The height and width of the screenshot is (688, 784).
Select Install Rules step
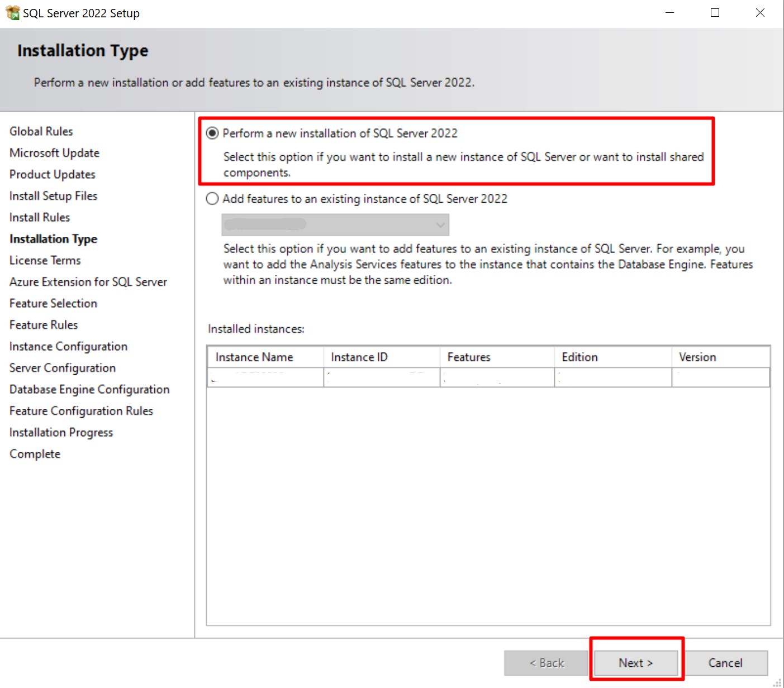click(x=40, y=217)
